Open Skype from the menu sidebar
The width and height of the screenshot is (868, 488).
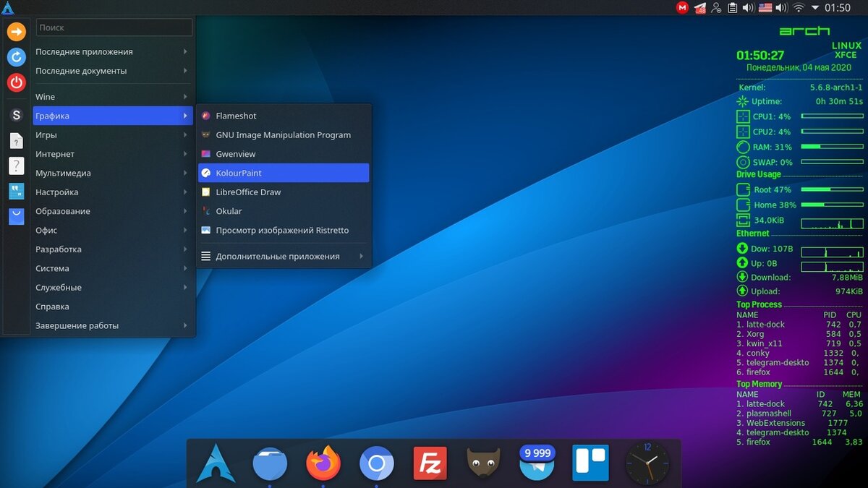pos(16,114)
